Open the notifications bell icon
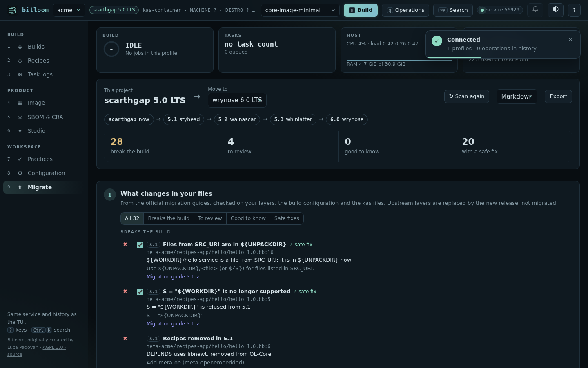The width and height of the screenshot is (588, 368). (535, 10)
